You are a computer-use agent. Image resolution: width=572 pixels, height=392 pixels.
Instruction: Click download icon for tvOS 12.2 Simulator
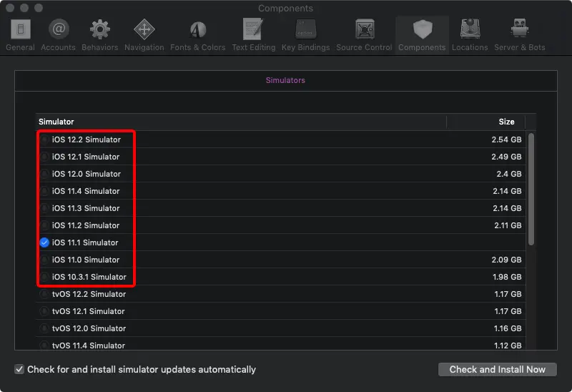(x=44, y=294)
